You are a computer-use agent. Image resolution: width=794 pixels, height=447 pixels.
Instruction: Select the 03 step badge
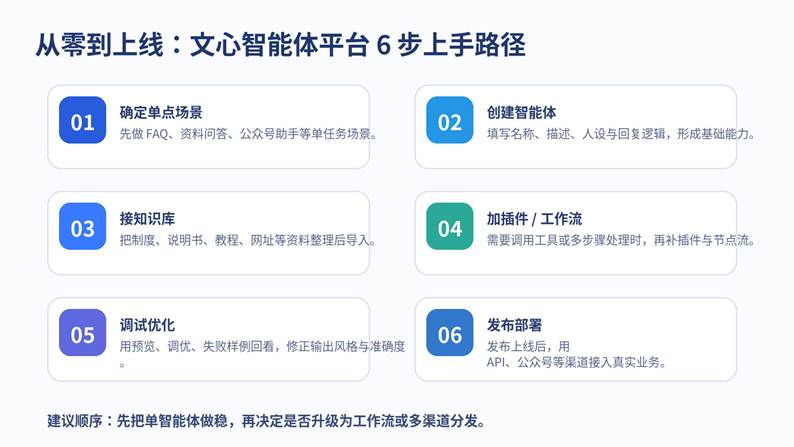[x=82, y=227]
